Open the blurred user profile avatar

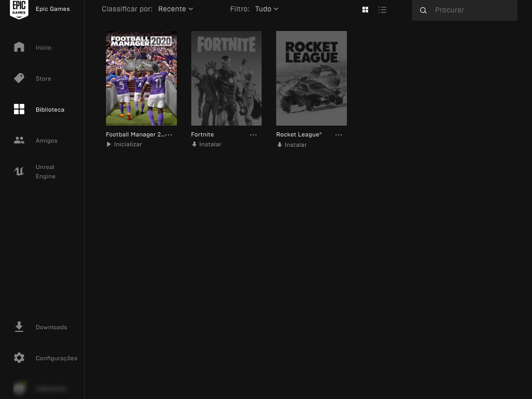pos(19,388)
